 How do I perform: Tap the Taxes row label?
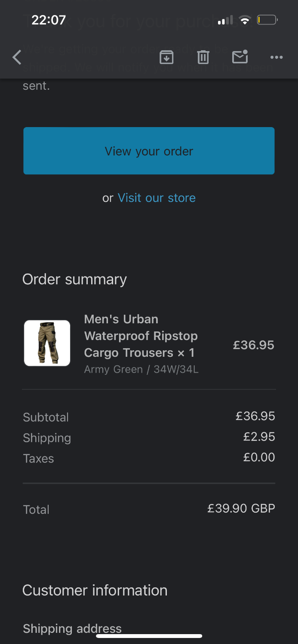pos(39,459)
